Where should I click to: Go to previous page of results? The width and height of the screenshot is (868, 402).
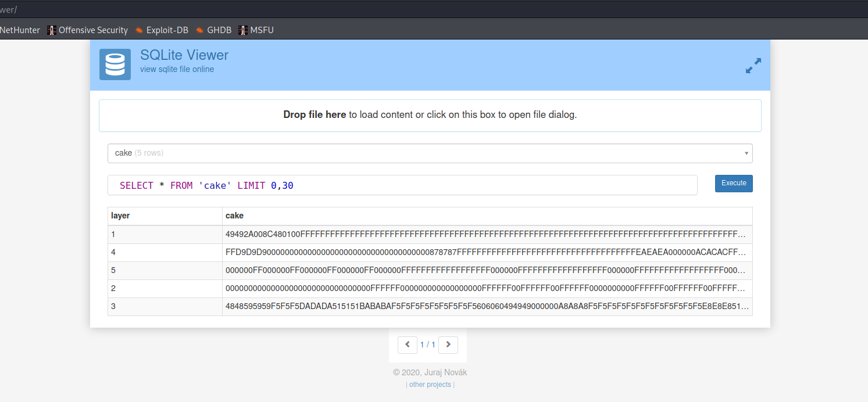pyautogui.click(x=407, y=344)
